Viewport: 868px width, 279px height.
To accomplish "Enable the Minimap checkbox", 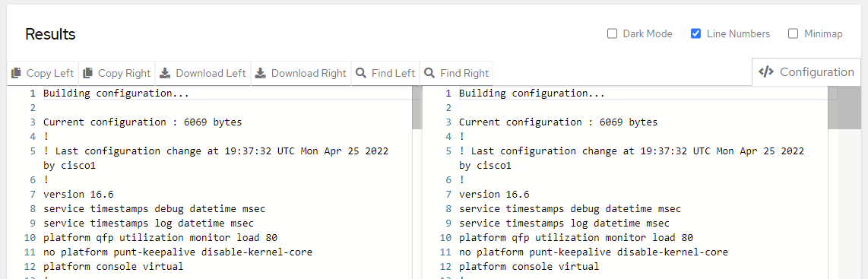I will pyautogui.click(x=794, y=33).
